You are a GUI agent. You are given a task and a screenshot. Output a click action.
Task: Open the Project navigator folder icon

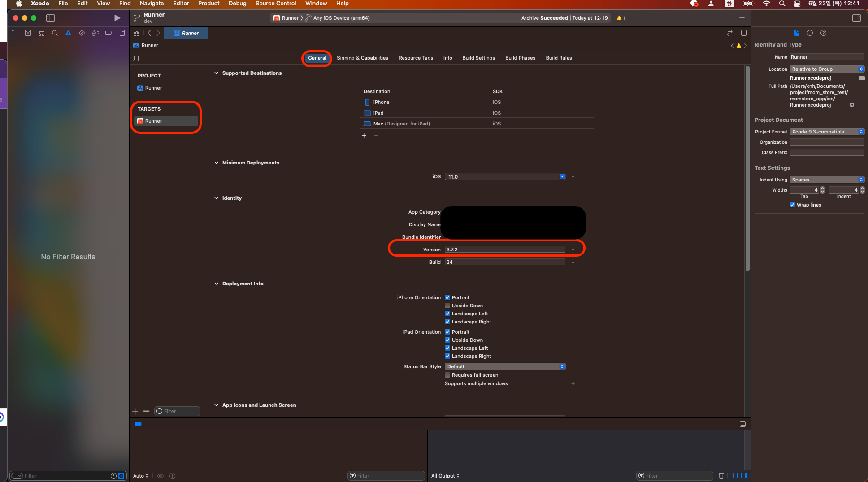coord(15,33)
